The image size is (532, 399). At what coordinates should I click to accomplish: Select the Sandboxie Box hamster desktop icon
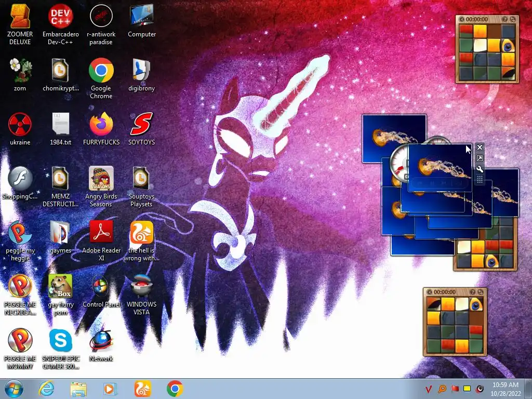pyautogui.click(x=60, y=295)
